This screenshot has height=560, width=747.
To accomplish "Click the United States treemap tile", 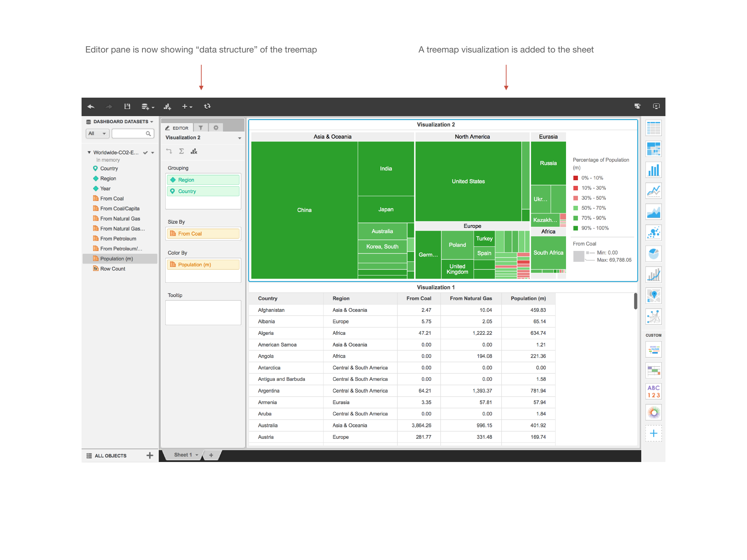I will point(468,181).
